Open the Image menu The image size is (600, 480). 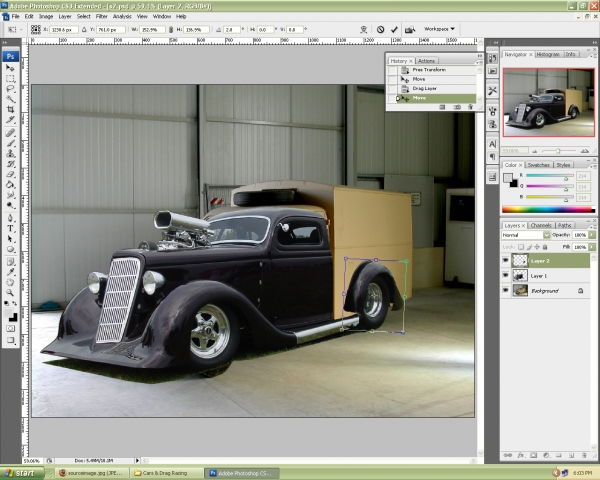(46, 16)
